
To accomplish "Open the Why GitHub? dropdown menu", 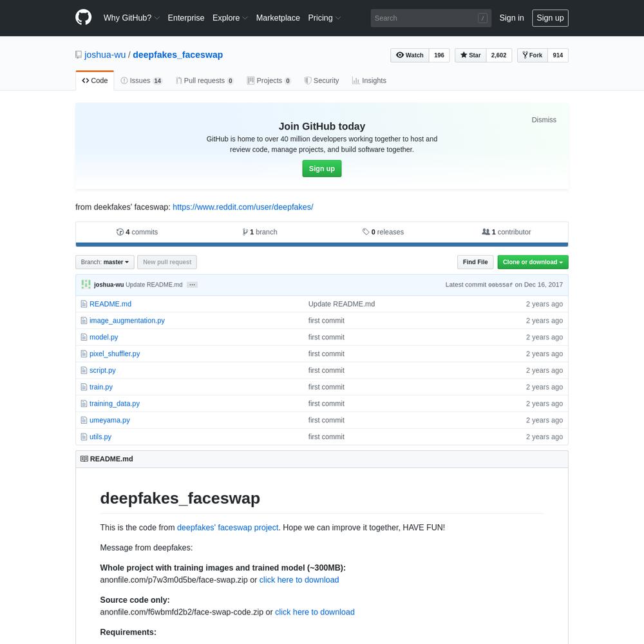I will pyautogui.click(x=131, y=17).
